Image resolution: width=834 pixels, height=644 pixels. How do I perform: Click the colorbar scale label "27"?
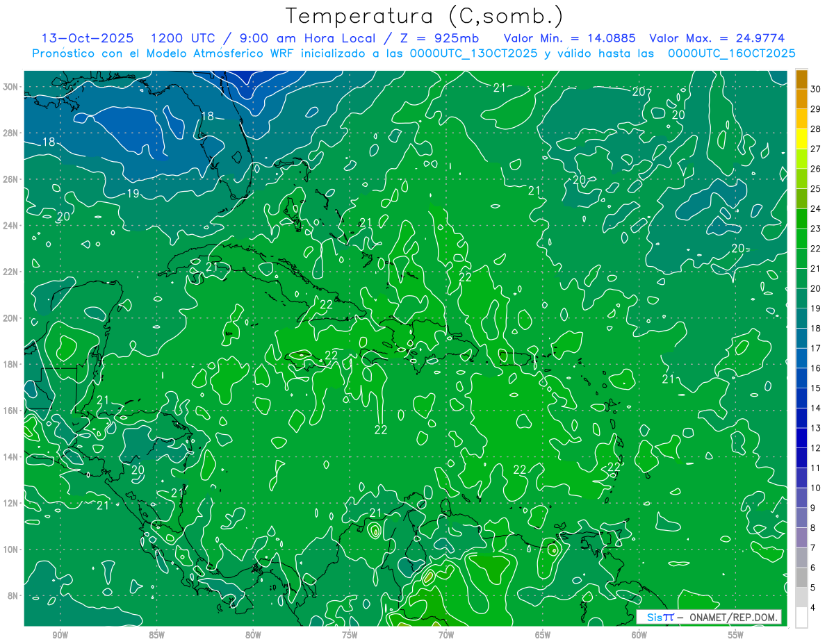pos(815,149)
